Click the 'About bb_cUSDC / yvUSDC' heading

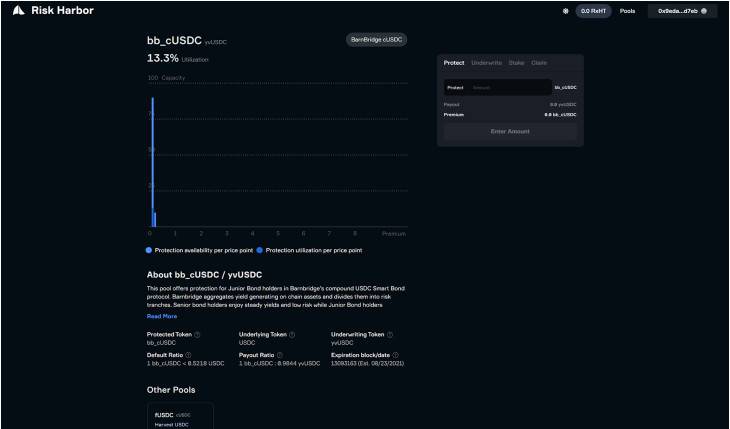point(204,275)
